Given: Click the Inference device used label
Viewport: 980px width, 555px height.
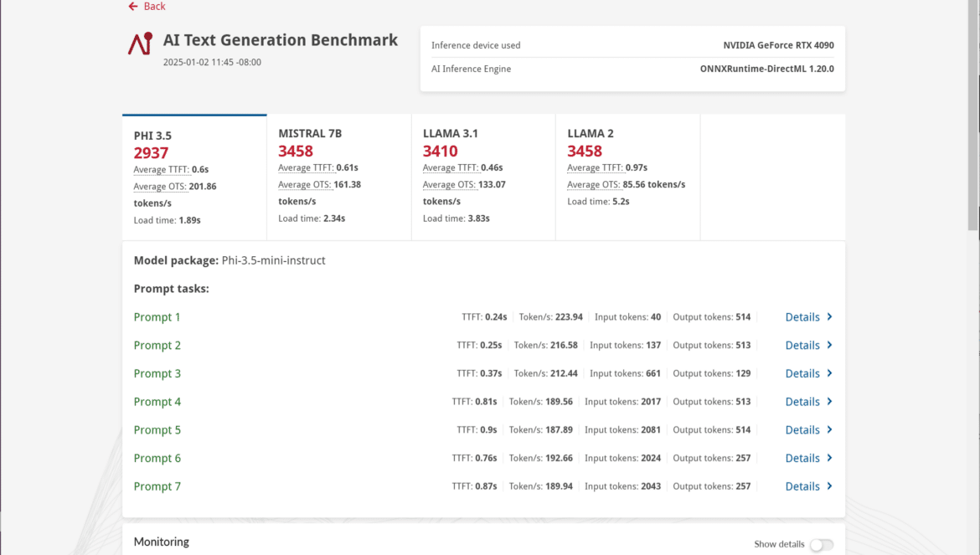Looking at the screenshot, I should 476,45.
